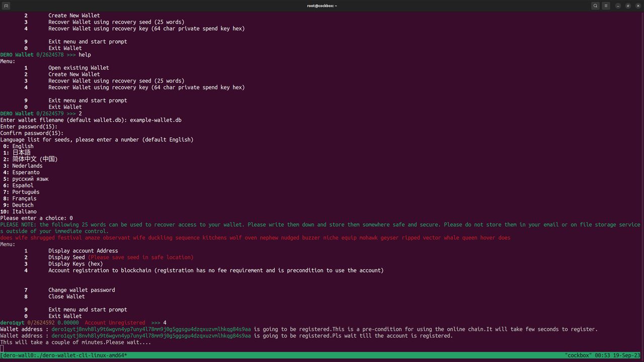Click the 'Display Seed' menu line
Image resolution: width=644 pixels, height=362 pixels.
point(109,257)
